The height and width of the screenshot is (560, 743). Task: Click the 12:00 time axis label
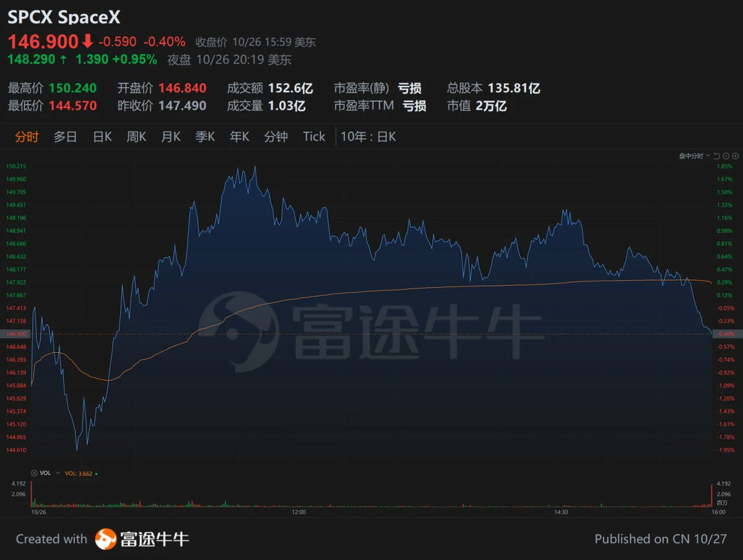pyautogui.click(x=298, y=512)
